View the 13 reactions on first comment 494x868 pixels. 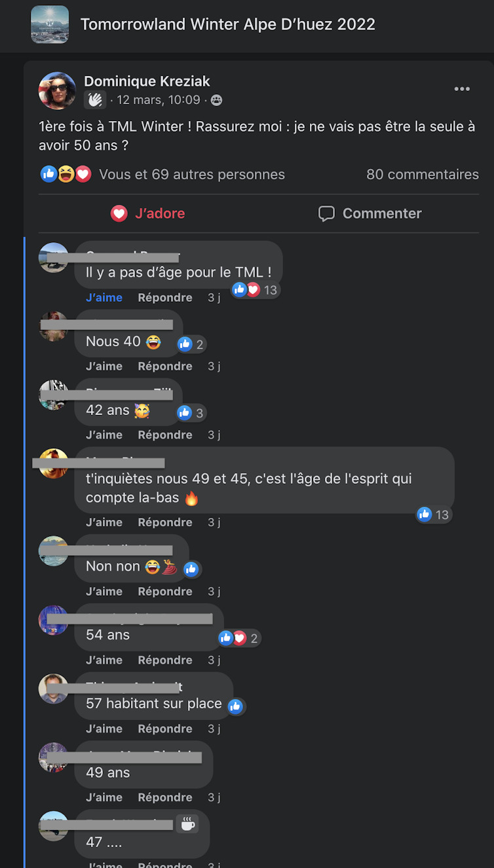tap(256, 290)
